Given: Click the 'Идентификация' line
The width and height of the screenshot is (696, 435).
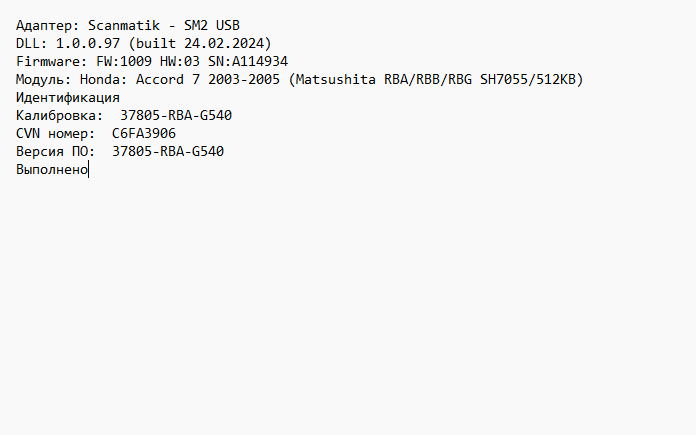Looking at the screenshot, I should click(68, 97).
